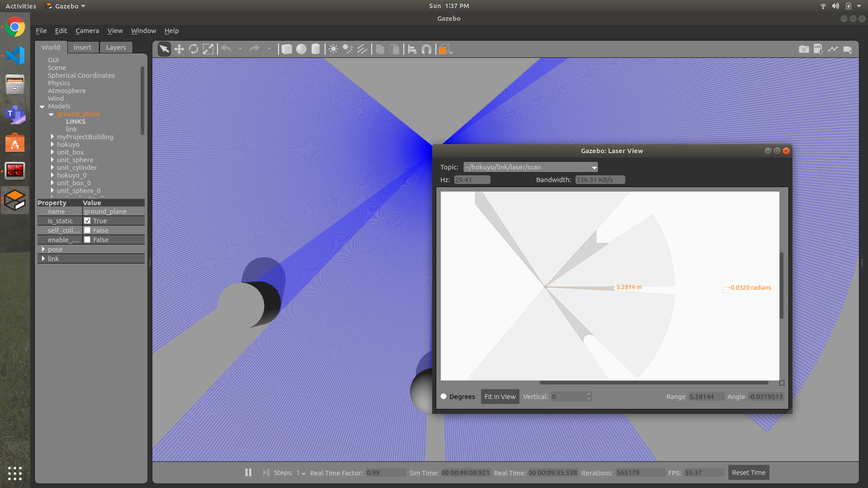
Task: Select the translate/move tool
Action: tap(178, 49)
